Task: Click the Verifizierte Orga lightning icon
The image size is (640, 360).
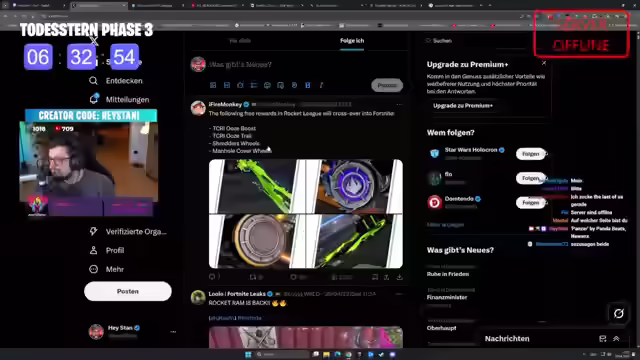Action: [x=93, y=231]
